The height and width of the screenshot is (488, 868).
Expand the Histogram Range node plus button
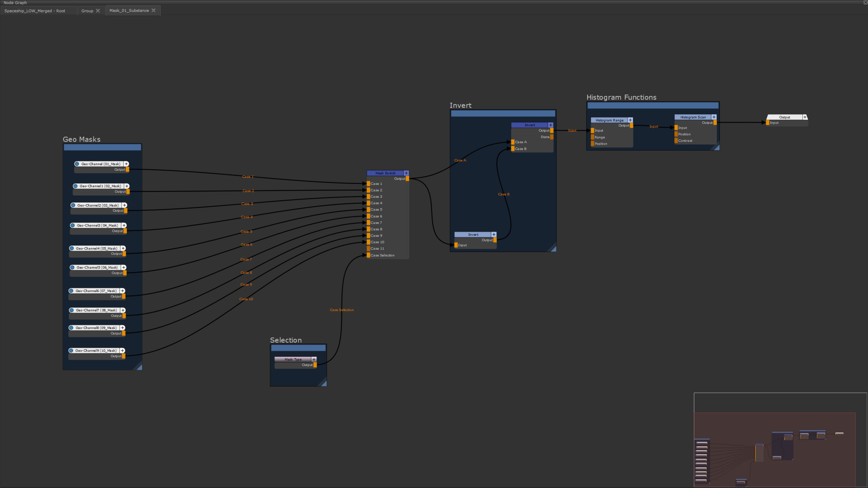tap(631, 120)
